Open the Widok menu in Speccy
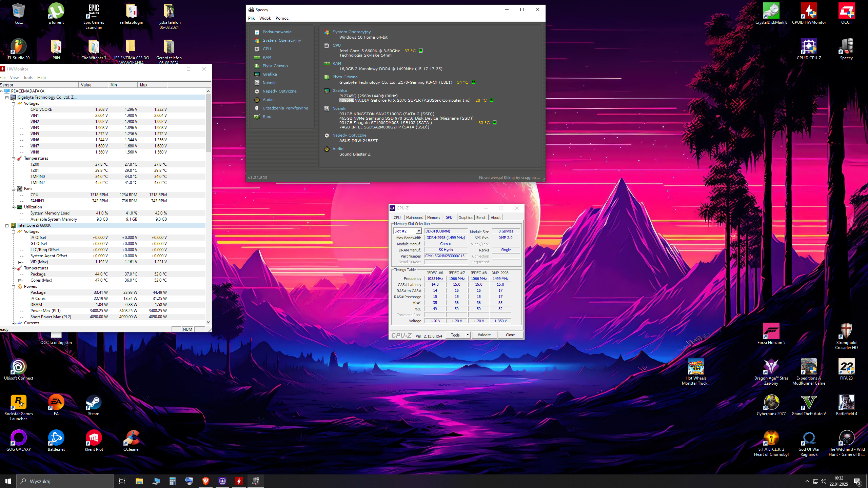This screenshot has height=488, width=868. click(265, 18)
